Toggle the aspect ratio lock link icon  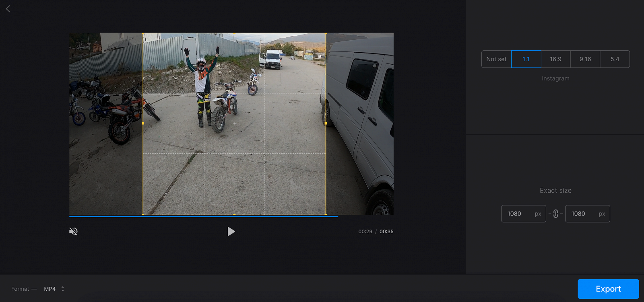click(555, 214)
